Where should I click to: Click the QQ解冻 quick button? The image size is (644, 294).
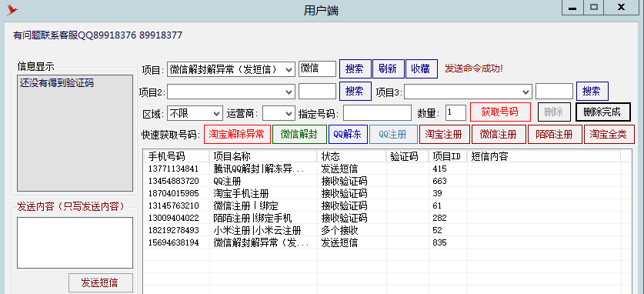click(348, 134)
